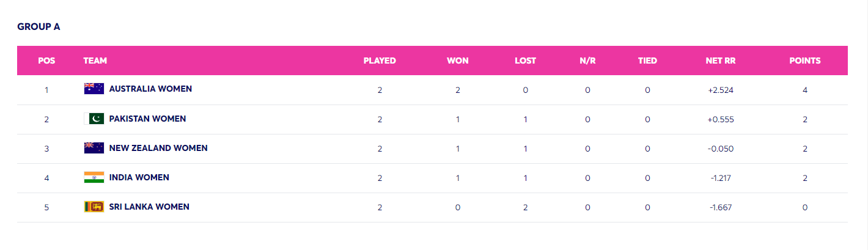This screenshot has width=868, height=250.
Task: Select the India Women team name
Action: (139, 177)
